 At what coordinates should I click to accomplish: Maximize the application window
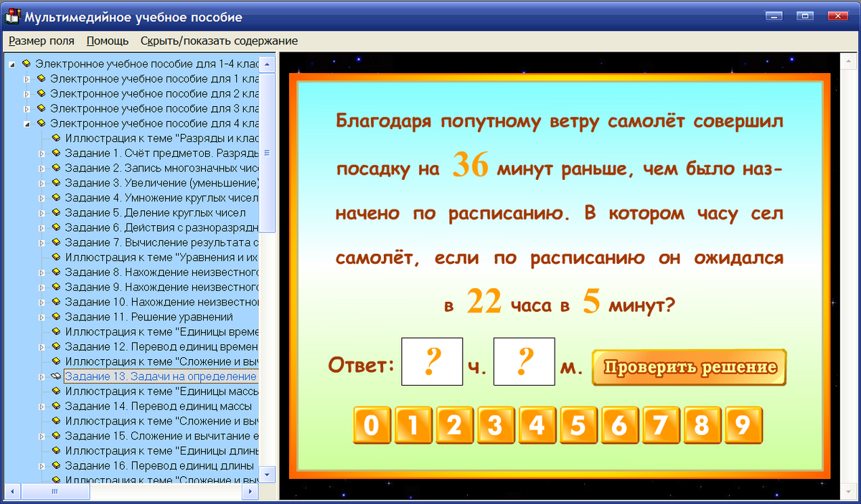804,15
